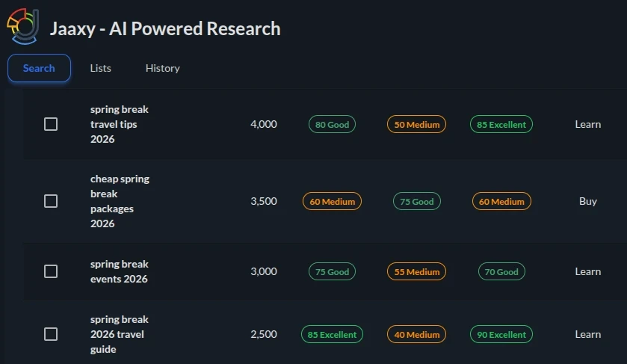Image resolution: width=627 pixels, height=364 pixels.
Task: Switch to the Lists tab
Action: tap(100, 68)
